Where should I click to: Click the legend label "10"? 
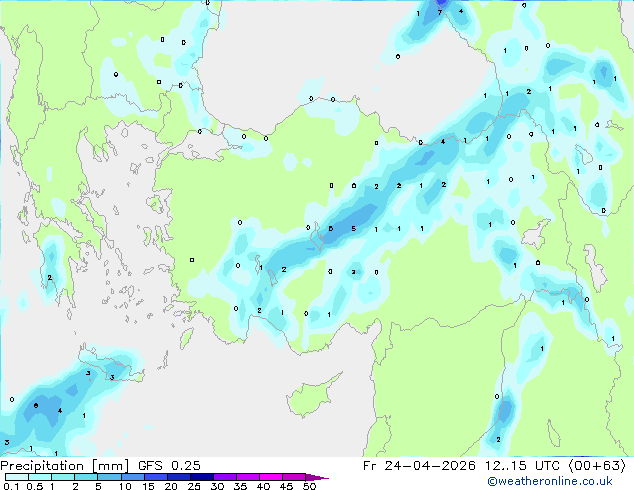pyautogui.click(x=125, y=486)
